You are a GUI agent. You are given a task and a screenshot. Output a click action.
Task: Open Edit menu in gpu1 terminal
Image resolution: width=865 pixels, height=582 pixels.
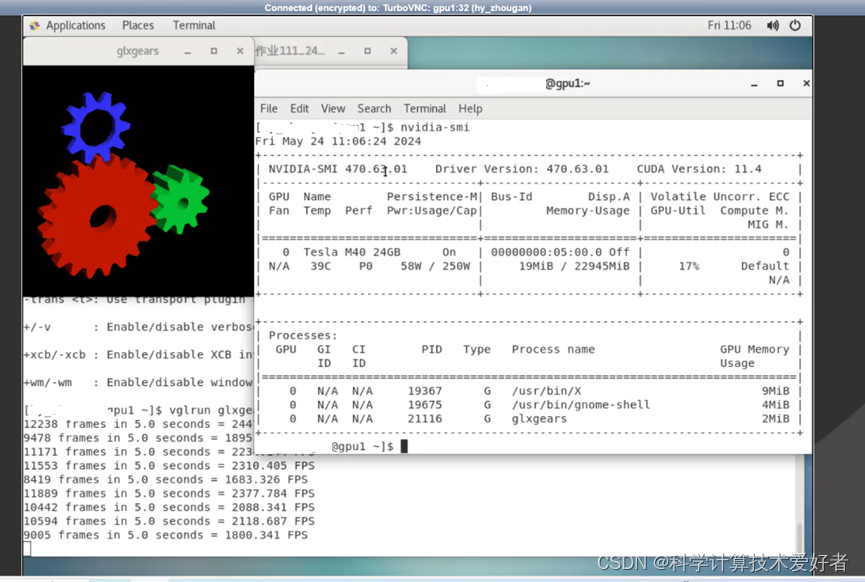click(x=299, y=109)
